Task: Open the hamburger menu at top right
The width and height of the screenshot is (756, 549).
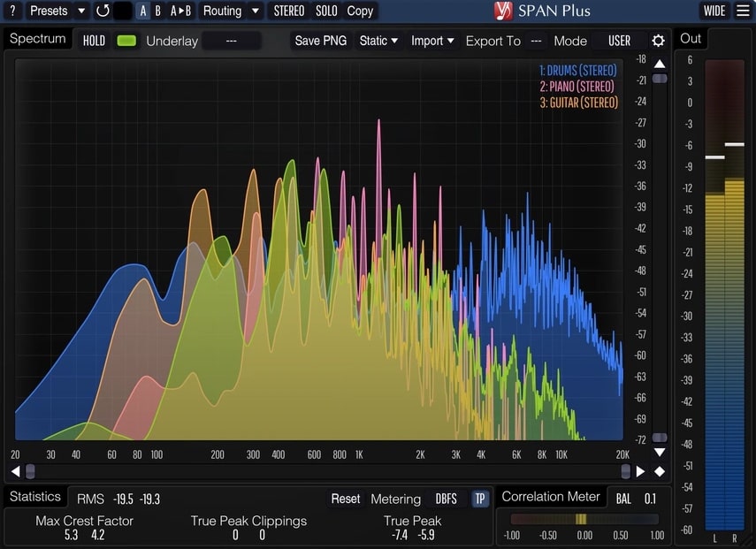Action: click(x=743, y=11)
